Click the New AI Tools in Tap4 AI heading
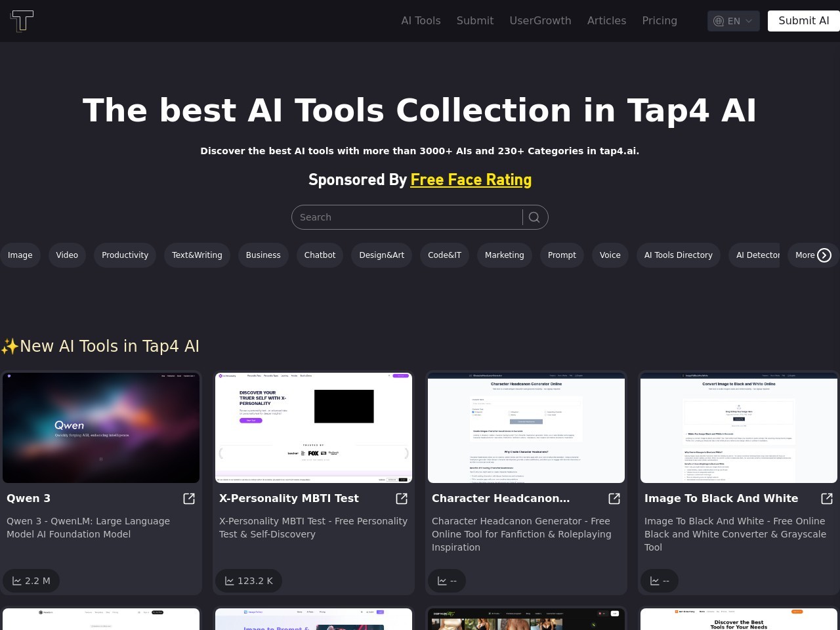 (x=100, y=346)
